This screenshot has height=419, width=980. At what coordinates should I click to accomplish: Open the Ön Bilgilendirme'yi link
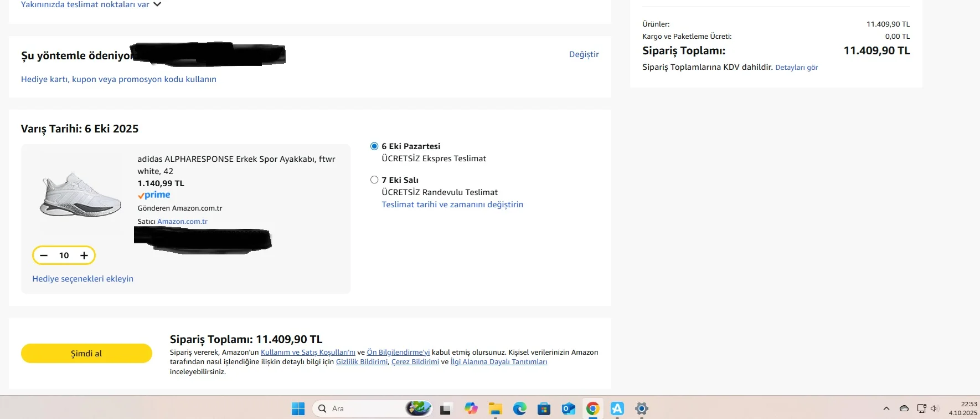pyautogui.click(x=398, y=352)
